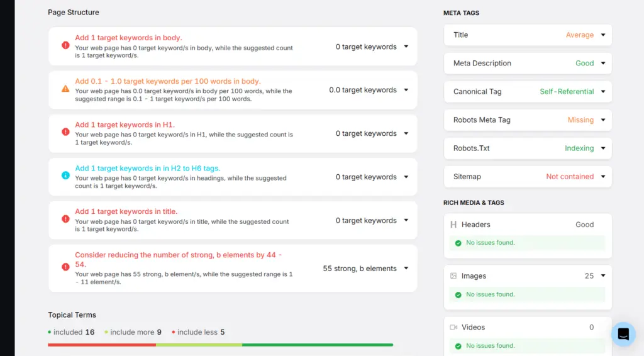Click green check icon under Videos
644x356 pixels.
pos(458,346)
